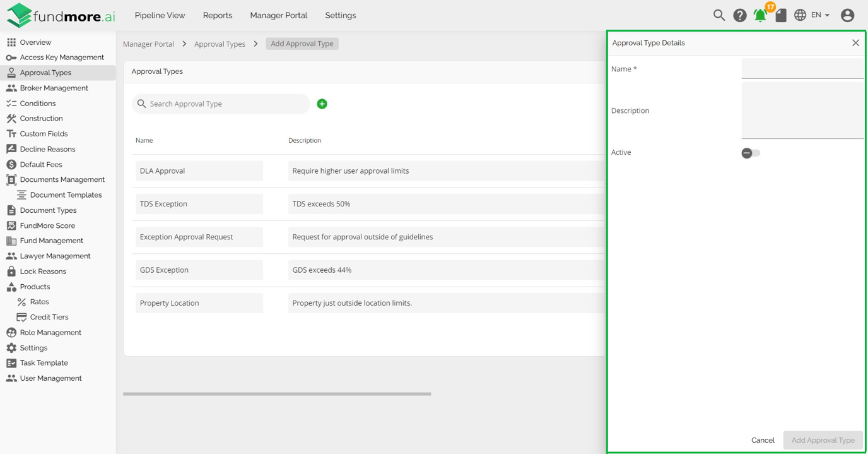Screen dimensions: 868x454
Task: Open Lock Reasons in the sidebar
Action: (43, 272)
